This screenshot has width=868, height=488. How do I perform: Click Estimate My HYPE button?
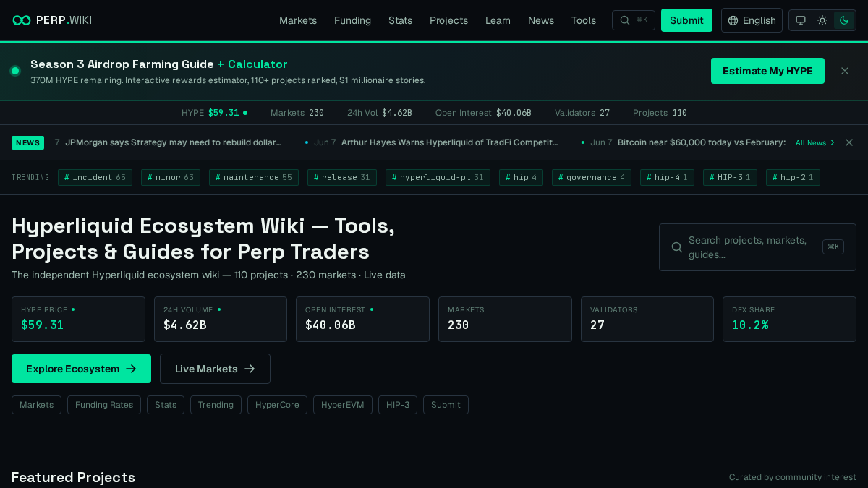pyautogui.click(x=767, y=71)
